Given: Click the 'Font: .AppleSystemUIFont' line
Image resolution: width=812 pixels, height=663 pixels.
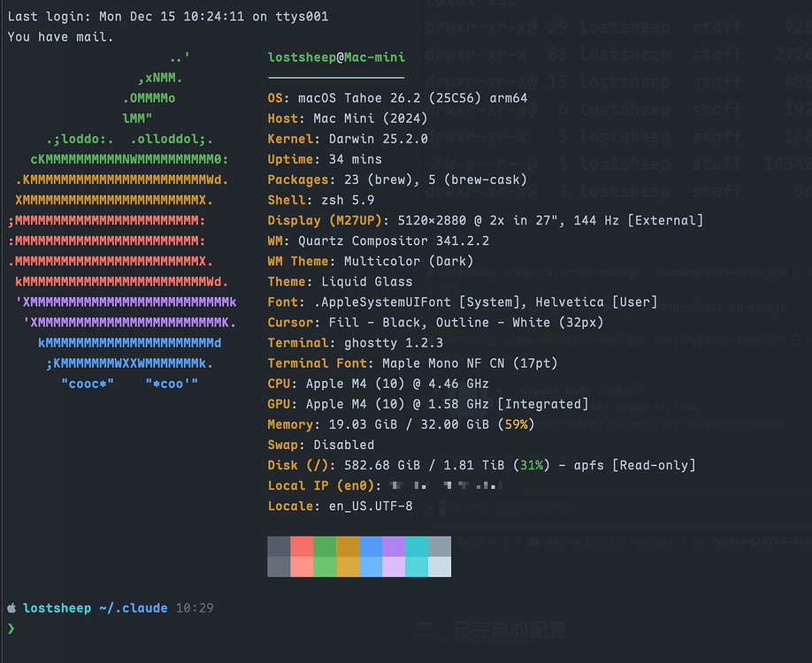Looking at the screenshot, I should tap(463, 301).
